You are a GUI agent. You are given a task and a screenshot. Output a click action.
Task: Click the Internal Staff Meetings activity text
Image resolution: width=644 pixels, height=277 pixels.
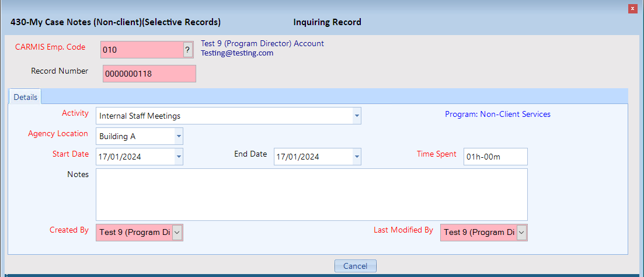click(x=140, y=116)
